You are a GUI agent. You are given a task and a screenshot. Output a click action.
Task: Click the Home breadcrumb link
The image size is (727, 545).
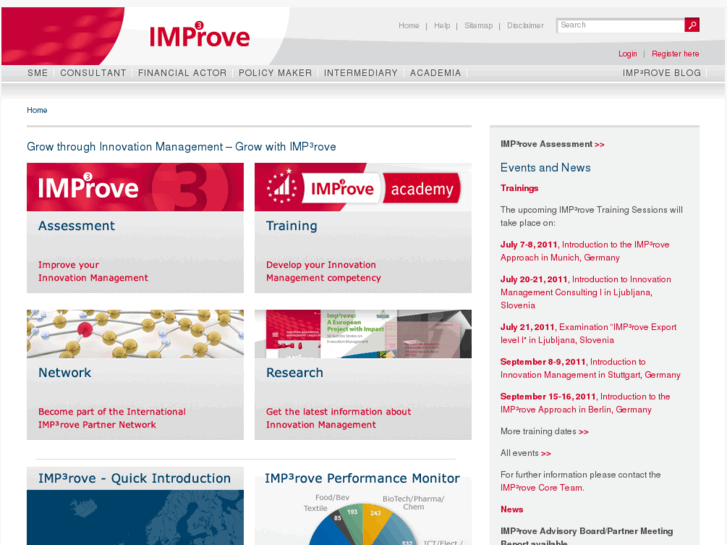pos(37,110)
